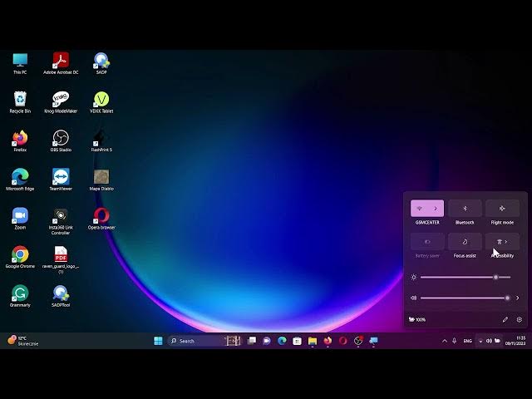
Task: Switch input language ENG
Action: pos(467,341)
